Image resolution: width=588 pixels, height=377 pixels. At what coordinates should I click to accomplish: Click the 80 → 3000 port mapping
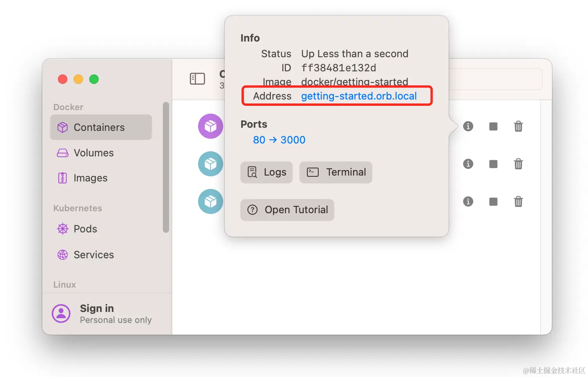click(x=279, y=140)
